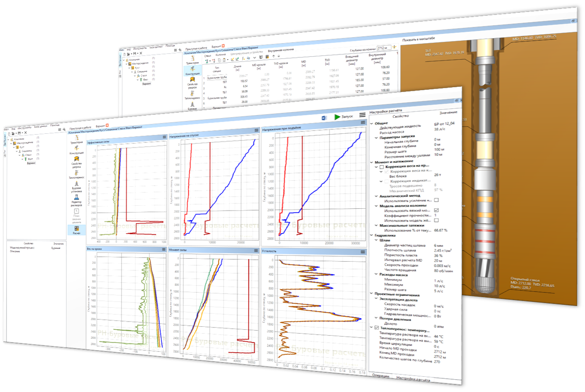Uncheck Использовать вязкий момент checkbox

point(436,210)
